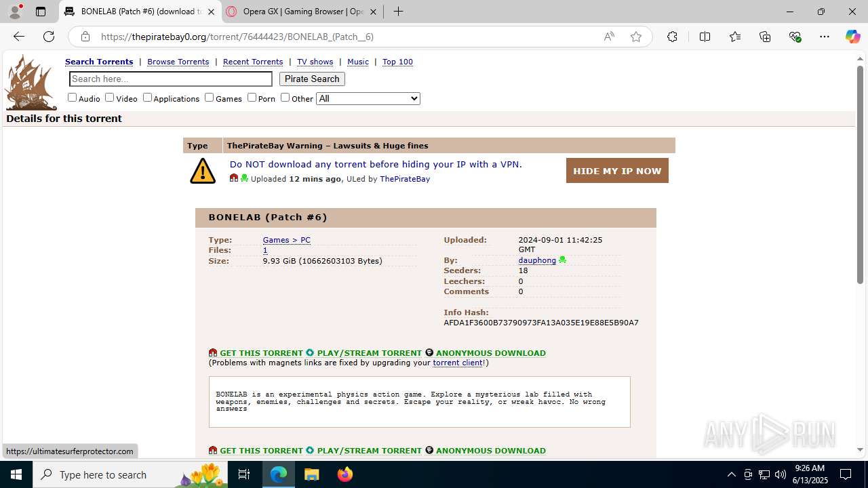Open the files count link 1

coord(265,250)
